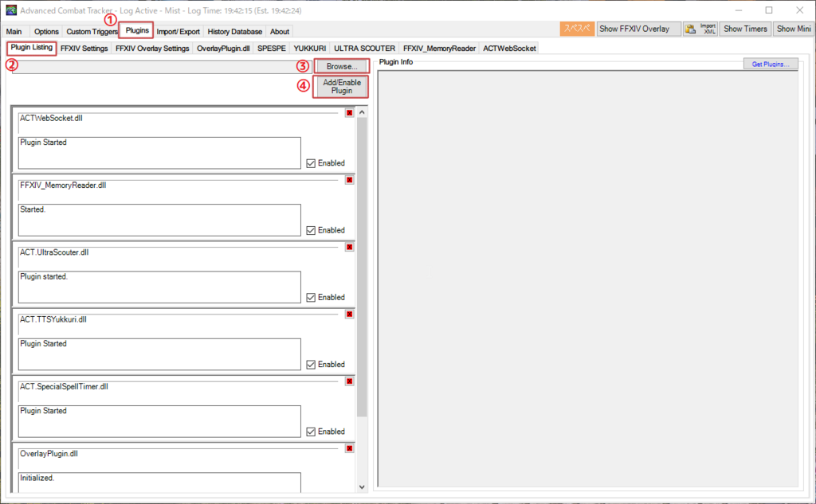Image resolution: width=816 pixels, height=504 pixels.
Task: Click the ACT.SpecialSpellTimer.dll file name label
Action: pos(64,386)
